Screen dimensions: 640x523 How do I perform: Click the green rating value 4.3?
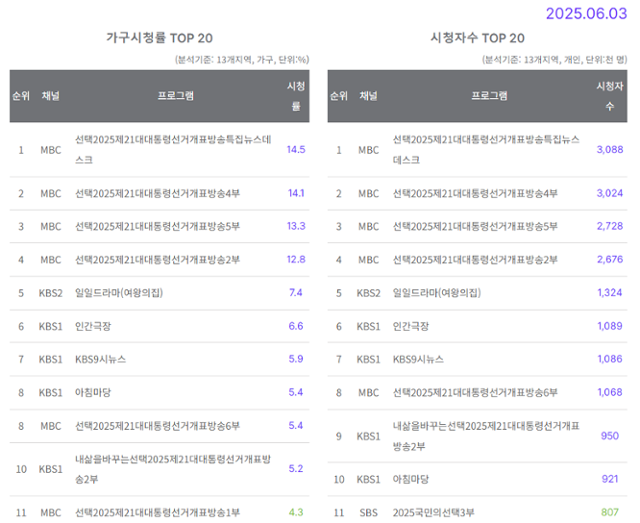pyautogui.click(x=296, y=512)
